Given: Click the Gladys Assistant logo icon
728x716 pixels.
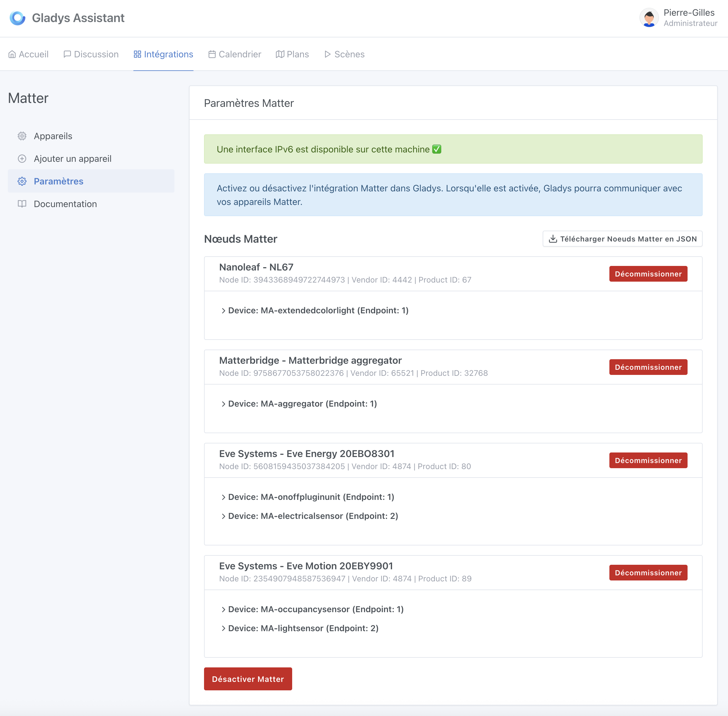Looking at the screenshot, I should 17,18.
